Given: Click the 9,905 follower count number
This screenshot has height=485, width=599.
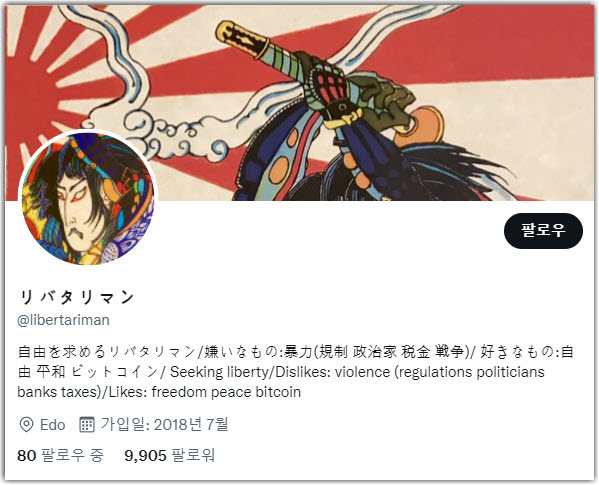Looking at the screenshot, I should (146, 455).
